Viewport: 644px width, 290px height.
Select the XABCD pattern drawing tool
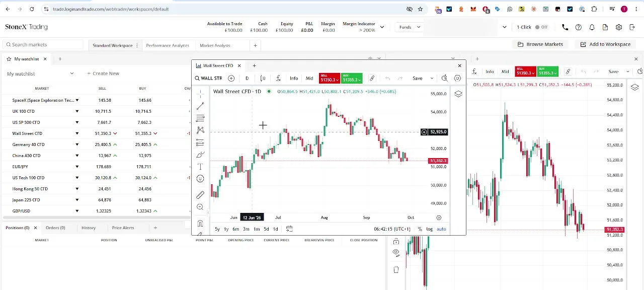pyautogui.click(x=200, y=130)
